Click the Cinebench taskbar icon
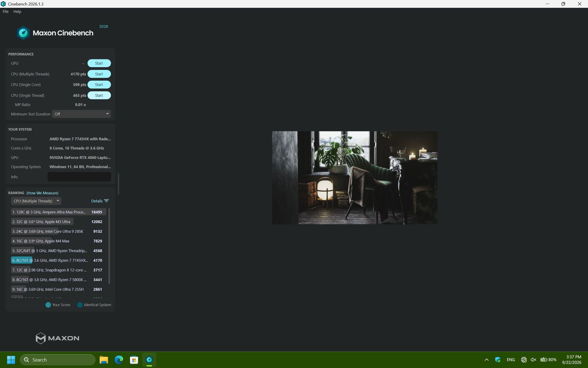Screen dimensions: 588x368 [149, 360]
